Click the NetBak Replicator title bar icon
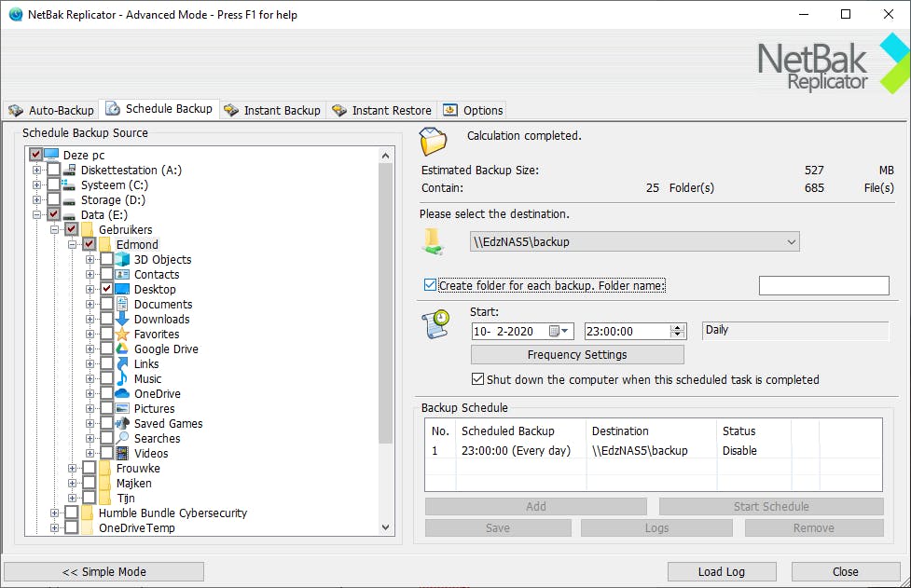The width and height of the screenshot is (911, 588). click(x=16, y=15)
